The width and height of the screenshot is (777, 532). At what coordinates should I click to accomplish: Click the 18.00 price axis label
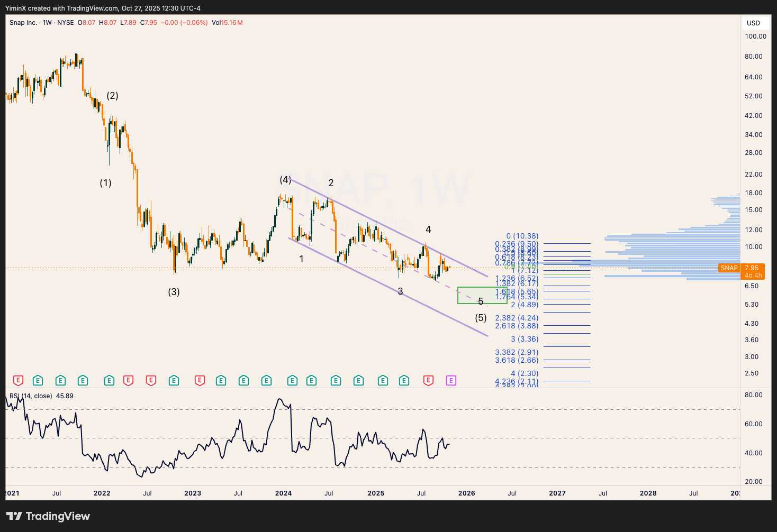click(x=754, y=193)
